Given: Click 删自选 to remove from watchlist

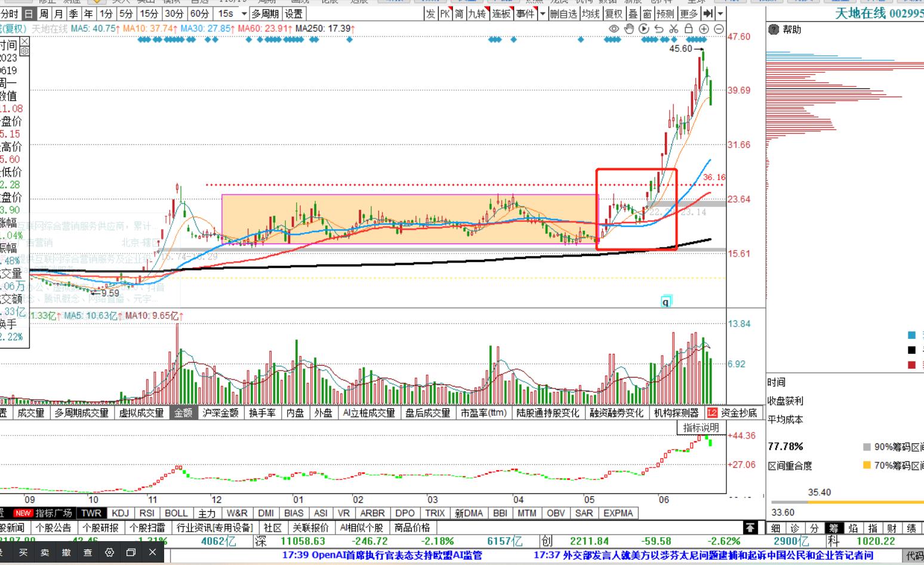Looking at the screenshot, I should (563, 14).
